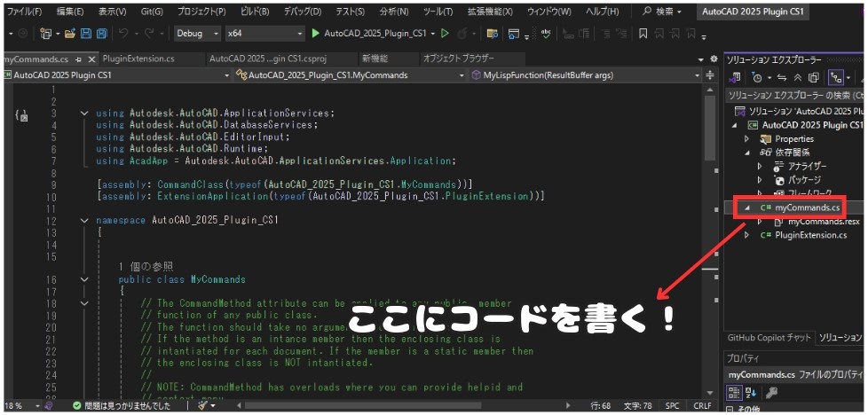Collapse the MyCommands class block at line 16
This screenshot has width=868, height=415.
point(84,279)
